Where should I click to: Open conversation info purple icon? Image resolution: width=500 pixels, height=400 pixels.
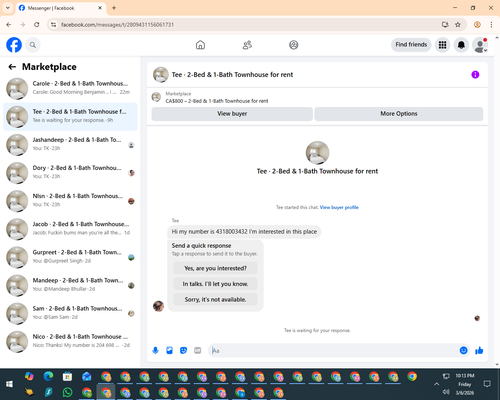coord(475,75)
